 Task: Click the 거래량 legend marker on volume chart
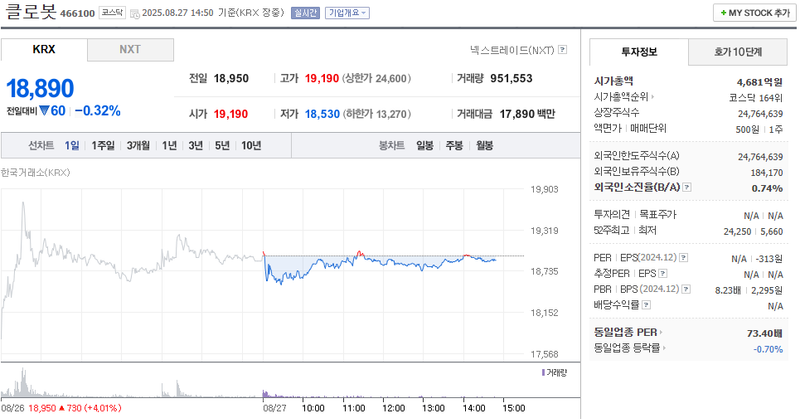point(543,373)
